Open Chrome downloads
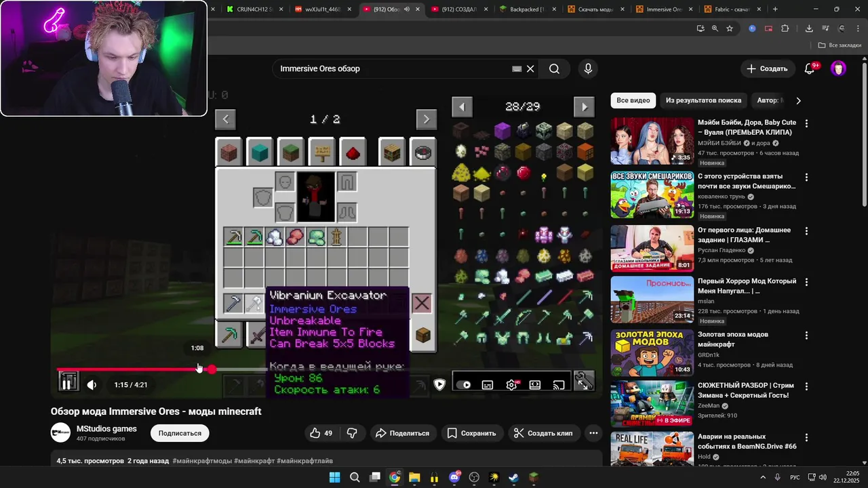868x488 pixels. pyautogui.click(x=809, y=28)
